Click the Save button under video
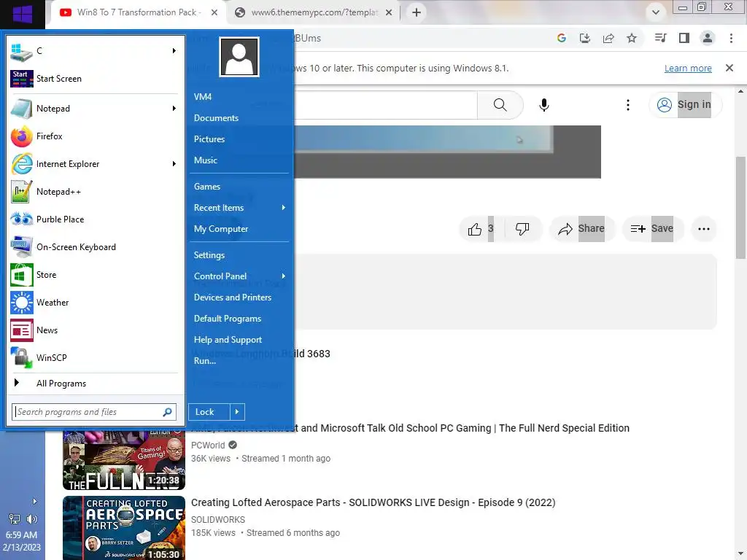The image size is (747, 560). click(x=652, y=229)
